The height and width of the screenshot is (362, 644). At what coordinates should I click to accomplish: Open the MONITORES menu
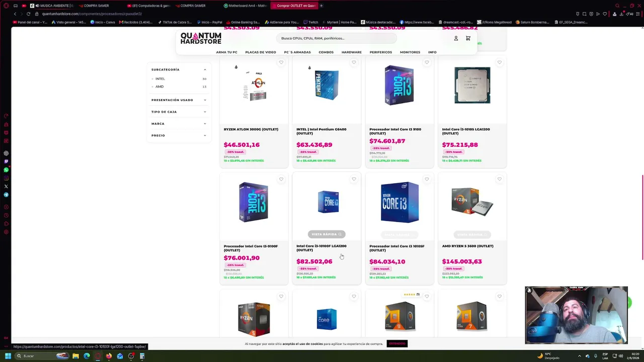pos(410,52)
